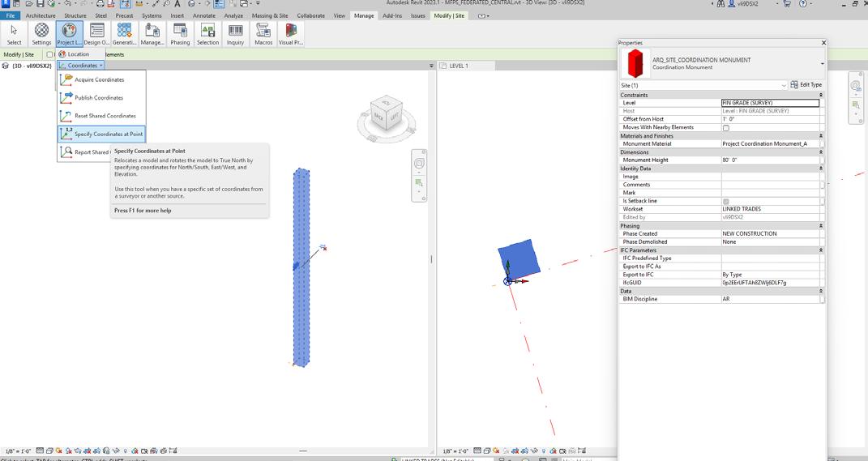Open the Structure ribbon tab
This screenshot has height=461, width=868.
75,15
